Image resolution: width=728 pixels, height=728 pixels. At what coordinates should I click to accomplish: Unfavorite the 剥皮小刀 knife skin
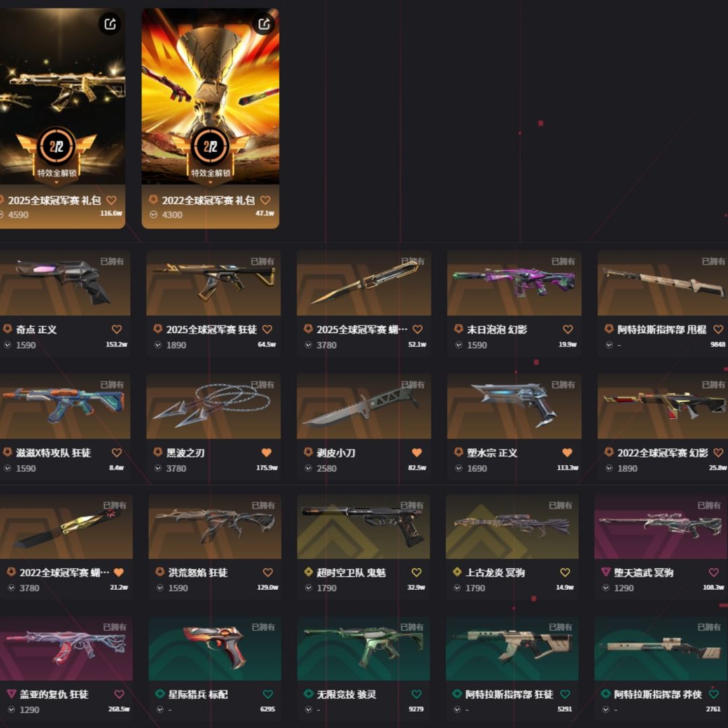pos(417,453)
